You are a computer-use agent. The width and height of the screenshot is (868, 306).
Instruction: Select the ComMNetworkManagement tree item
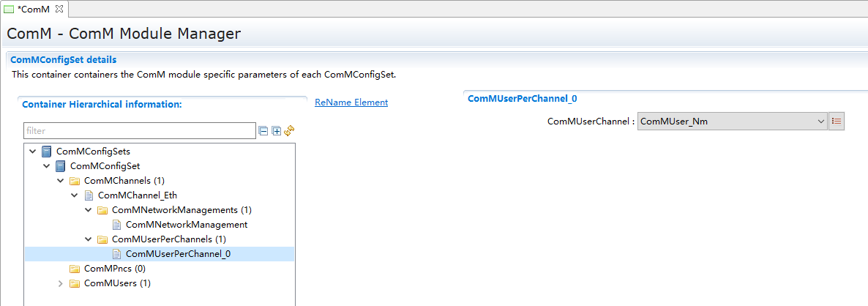point(186,225)
